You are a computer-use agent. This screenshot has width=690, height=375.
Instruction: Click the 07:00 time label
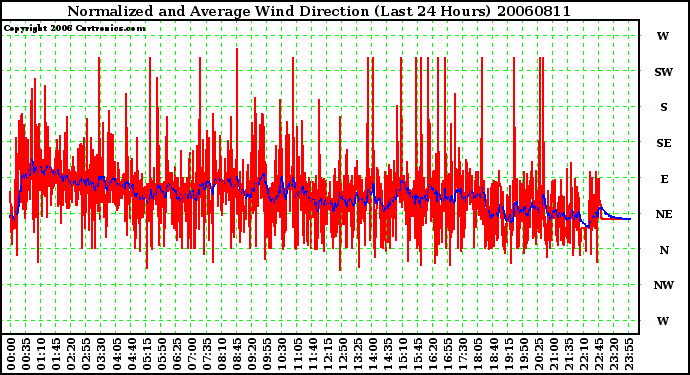[x=191, y=354]
